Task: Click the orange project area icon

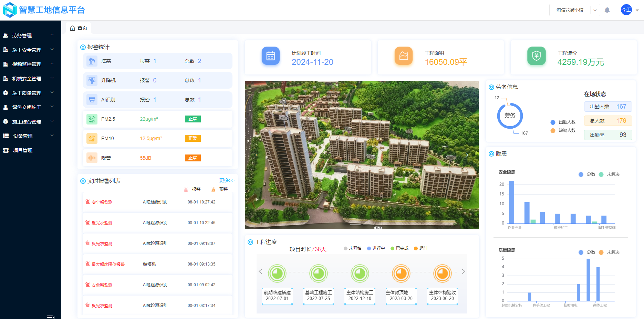Action: [404, 56]
